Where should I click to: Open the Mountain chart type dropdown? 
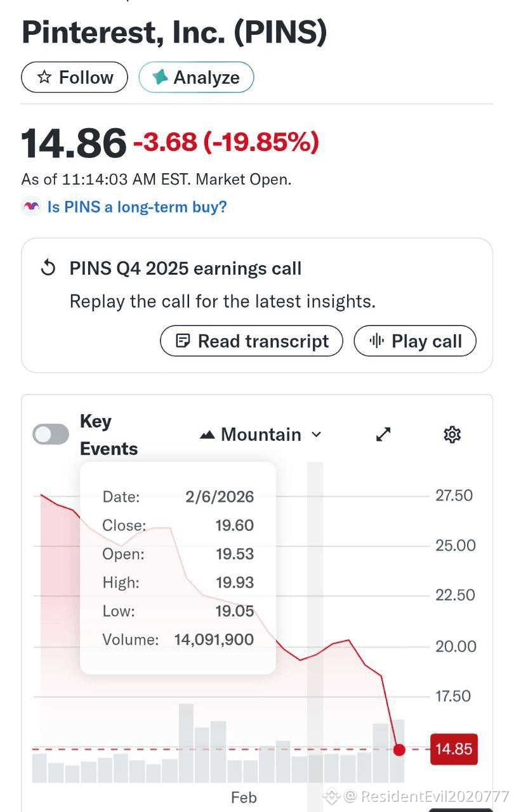261,435
